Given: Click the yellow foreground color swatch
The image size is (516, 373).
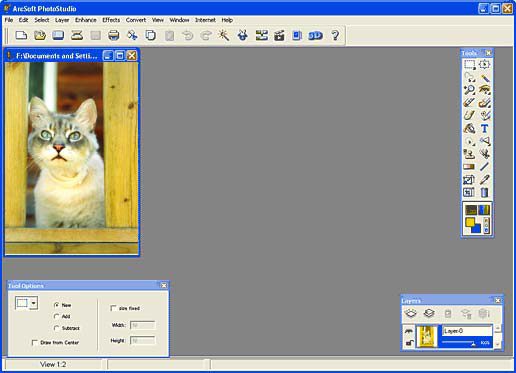Looking at the screenshot, I should [470, 222].
